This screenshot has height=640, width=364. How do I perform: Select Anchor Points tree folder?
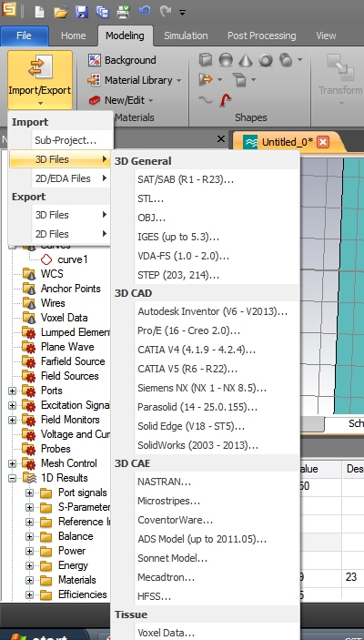click(x=71, y=289)
